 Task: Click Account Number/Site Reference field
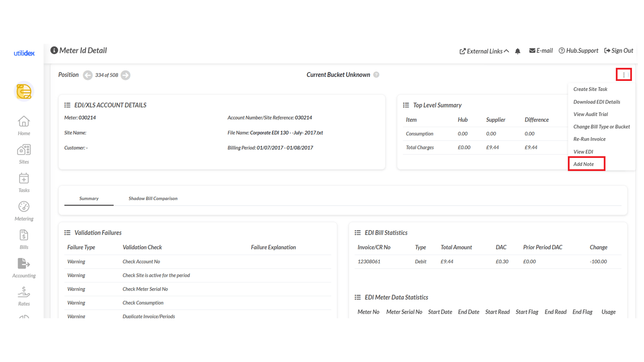270,118
